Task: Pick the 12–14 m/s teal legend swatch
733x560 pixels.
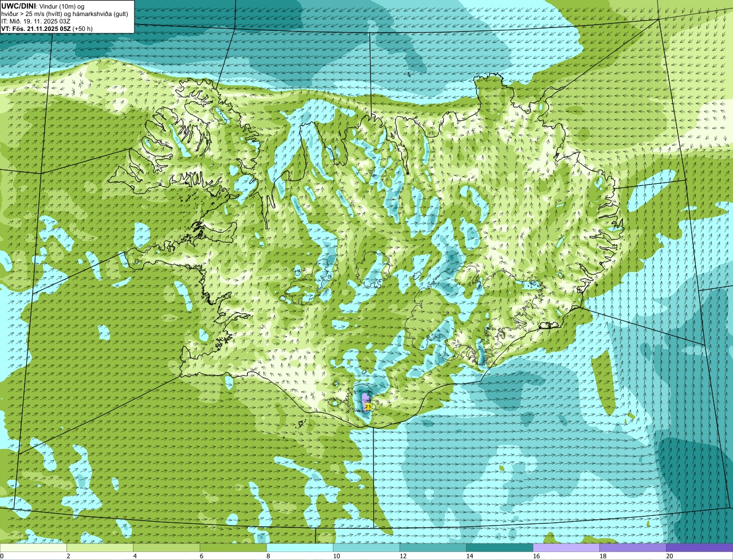Action: point(433,548)
